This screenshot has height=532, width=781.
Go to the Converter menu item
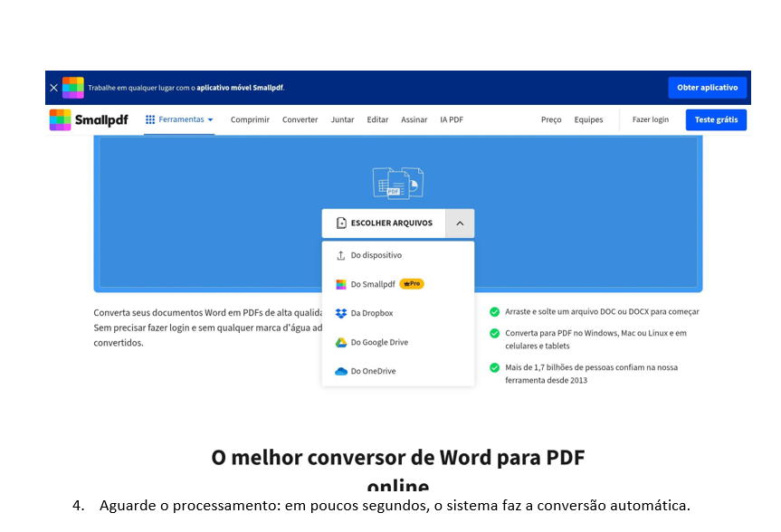pos(300,119)
